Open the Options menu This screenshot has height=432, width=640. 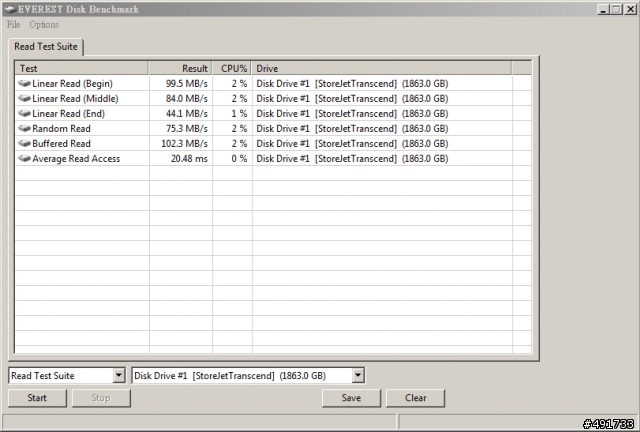[x=44, y=24]
